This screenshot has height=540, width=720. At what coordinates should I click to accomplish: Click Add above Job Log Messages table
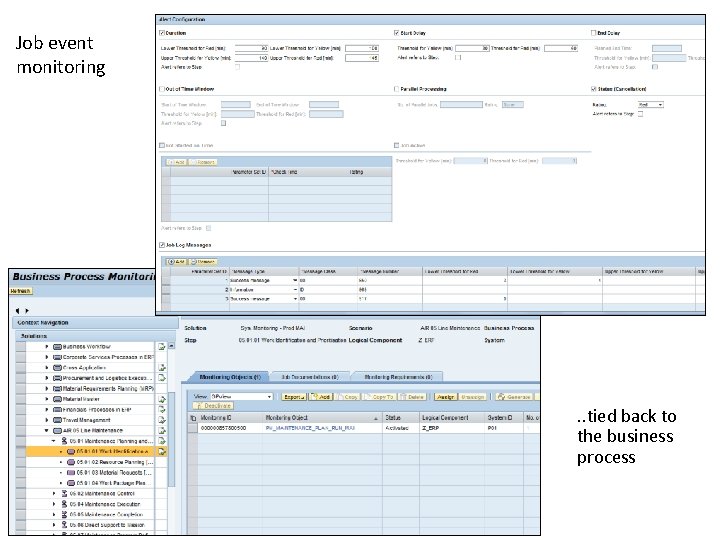click(177, 262)
